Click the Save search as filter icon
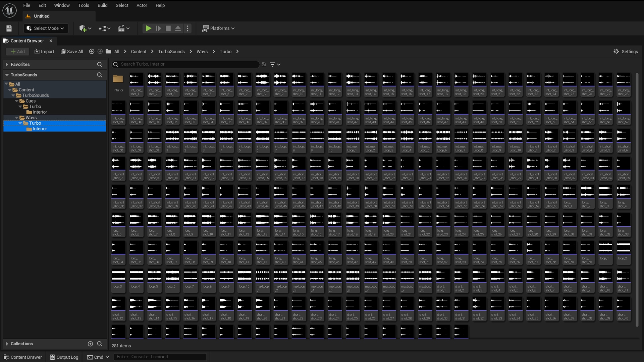 [264, 64]
